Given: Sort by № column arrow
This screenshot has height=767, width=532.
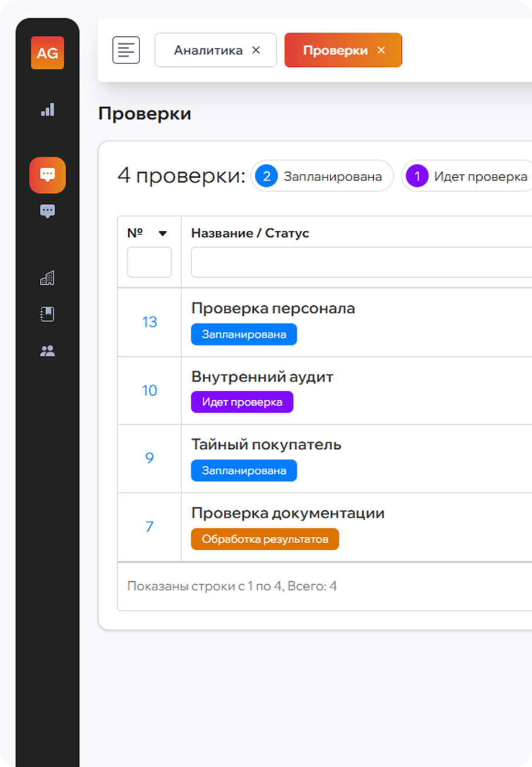Looking at the screenshot, I should click(163, 234).
